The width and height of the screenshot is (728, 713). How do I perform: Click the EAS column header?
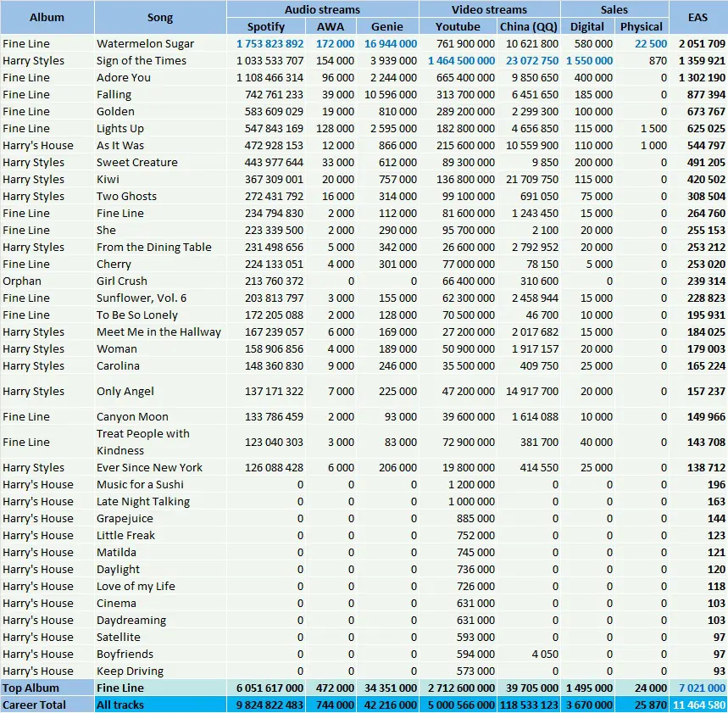click(x=698, y=18)
